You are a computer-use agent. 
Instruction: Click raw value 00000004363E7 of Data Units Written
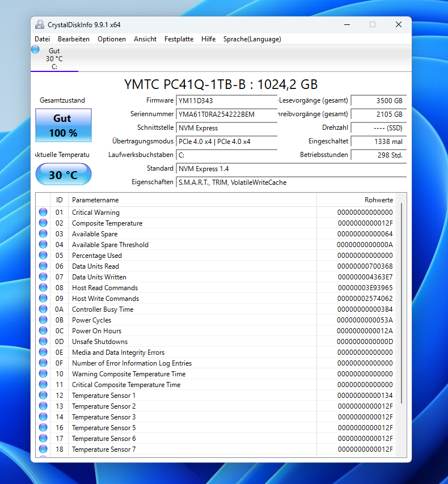(365, 277)
